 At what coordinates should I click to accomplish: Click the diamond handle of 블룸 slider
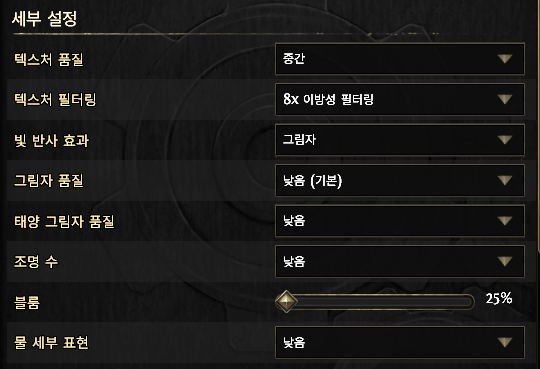[x=286, y=302]
